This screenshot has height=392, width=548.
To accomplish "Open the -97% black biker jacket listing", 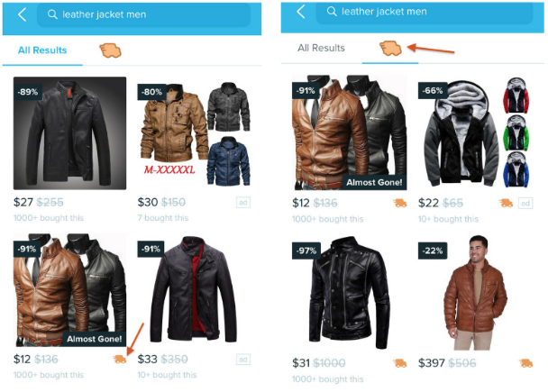I will [x=350, y=293].
